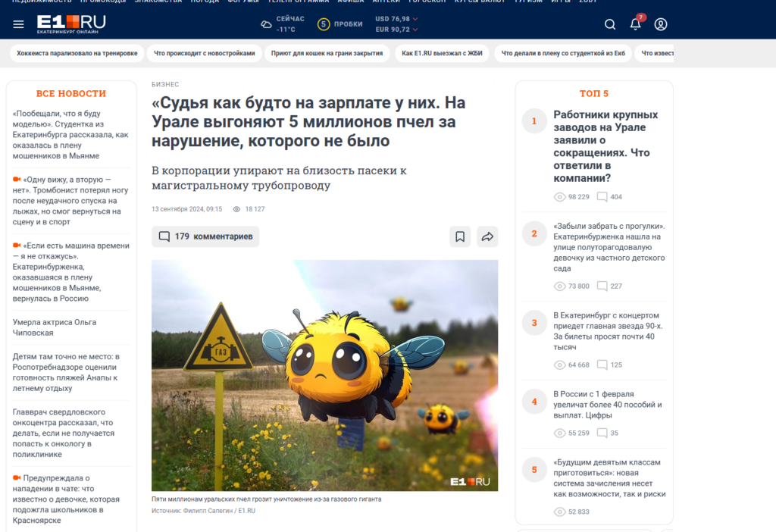Click the article date 13 сентября 2024, 09:15
Viewport: 776px width, 532px height.
point(186,209)
